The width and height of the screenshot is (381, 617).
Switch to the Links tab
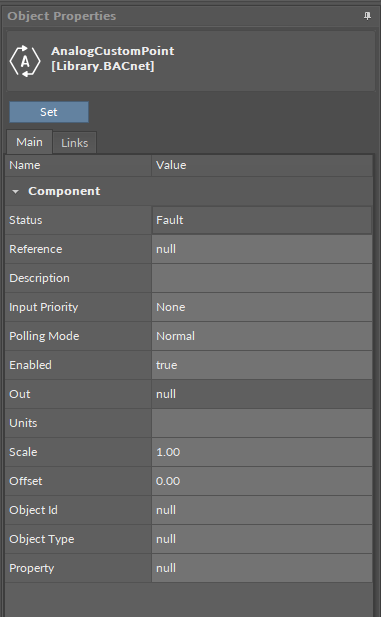coord(74,143)
